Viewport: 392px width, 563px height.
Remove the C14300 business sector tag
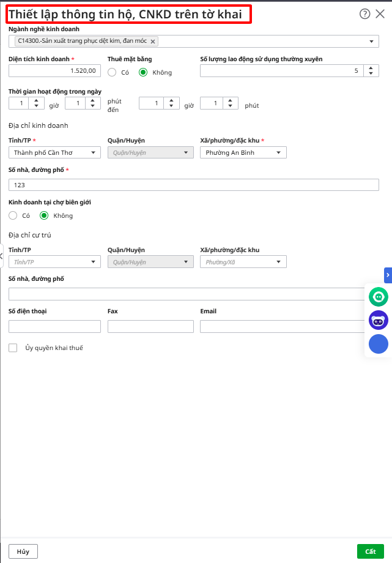pos(153,42)
